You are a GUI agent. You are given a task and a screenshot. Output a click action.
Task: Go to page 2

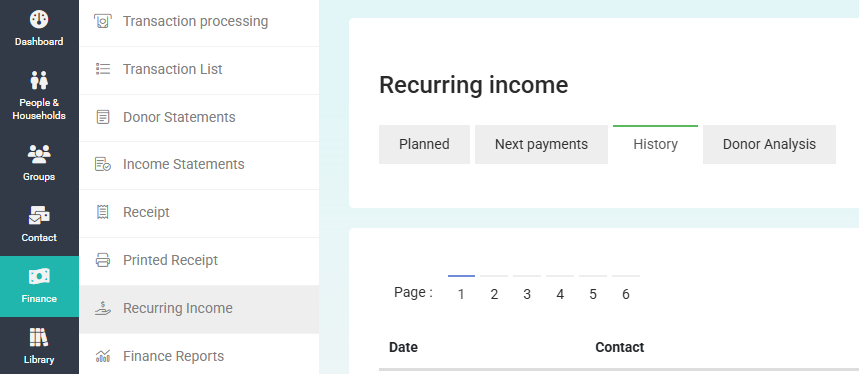click(494, 294)
